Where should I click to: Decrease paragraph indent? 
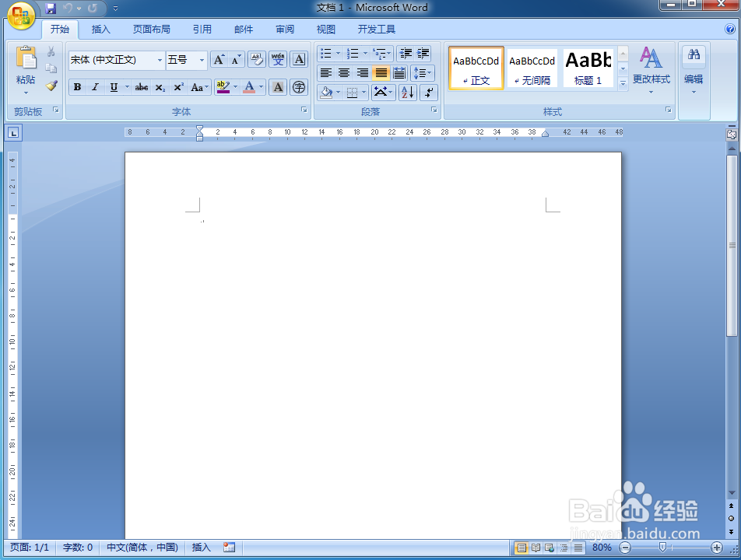click(x=405, y=54)
